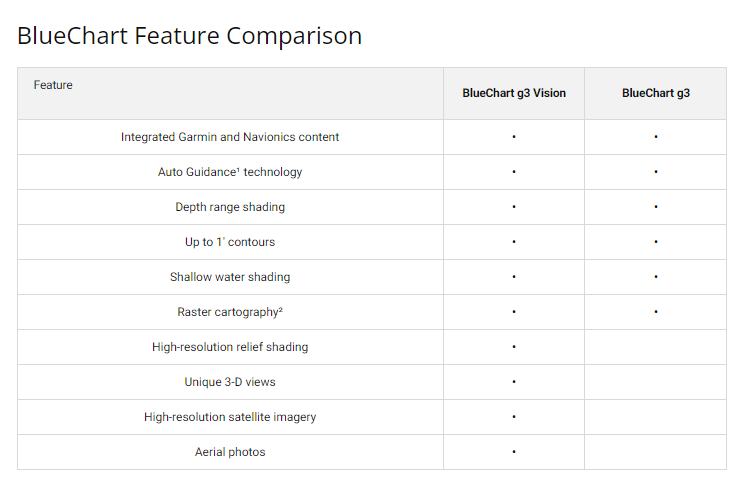Screen dimensions: 747x481
Task: Click the BlueChart g3 column header
Action: pos(656,93)
